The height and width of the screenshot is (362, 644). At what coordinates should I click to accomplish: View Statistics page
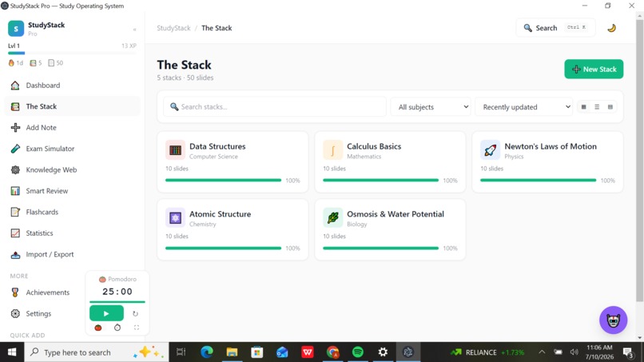(72, 233)
